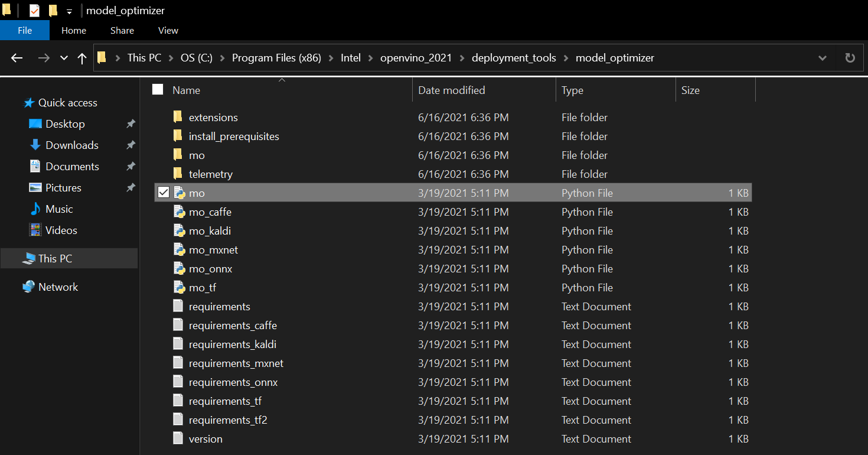
Task: Select the mo_caffe Python file icon
Action: (x=180, y=212)
